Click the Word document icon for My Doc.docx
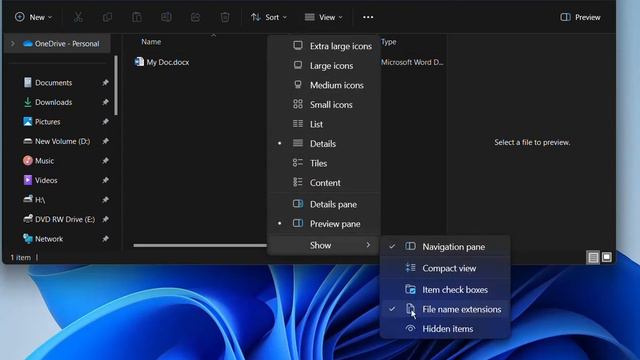 click(x=139, y=62)
